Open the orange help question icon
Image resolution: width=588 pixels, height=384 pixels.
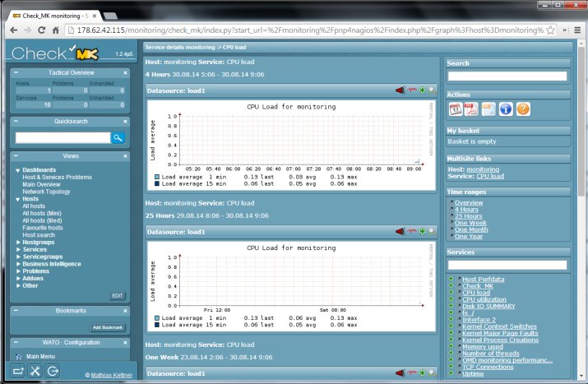pos(523,109)
